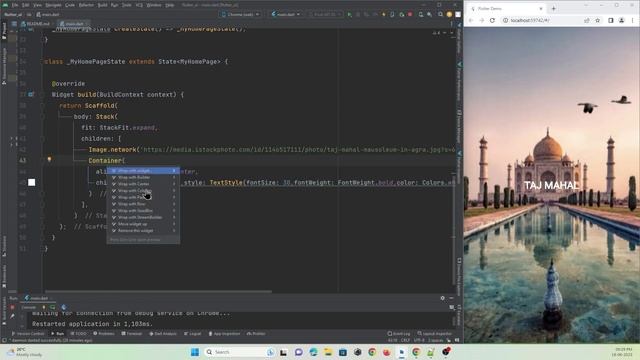This screenshot has width=640, height=360.
Task: Click the green Run button in toolbar
Action: pyautogui.click(x=349, y=14)
